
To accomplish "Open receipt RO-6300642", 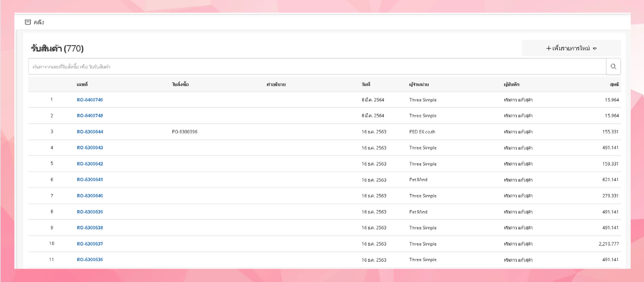I will (x=90, y=164).
